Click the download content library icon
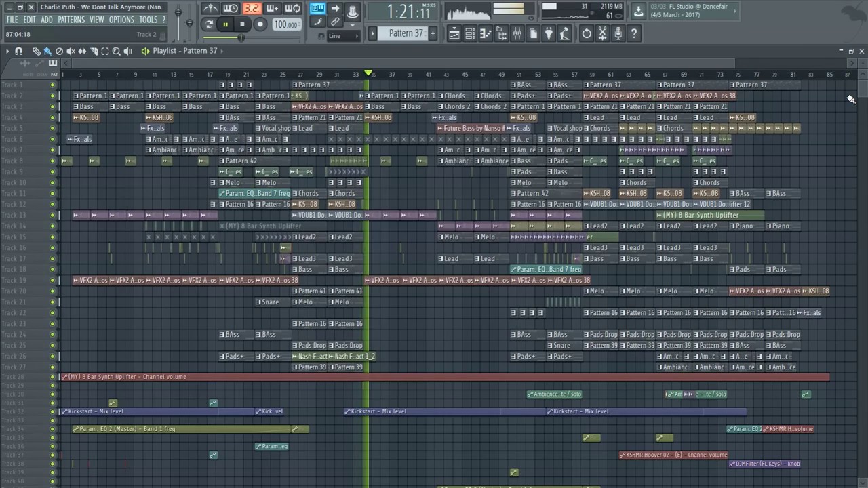Image resolution: width=868 pixels, height=488 pixels. click(x=638, y=11)
